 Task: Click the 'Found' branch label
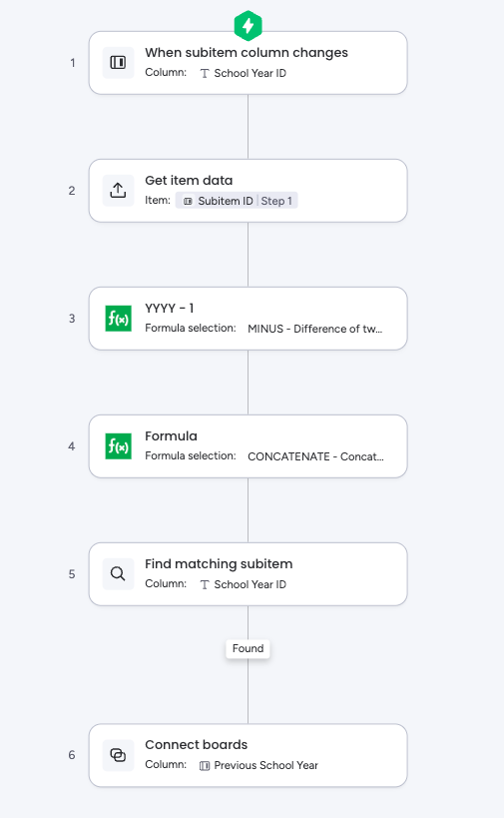coord(249,648)
